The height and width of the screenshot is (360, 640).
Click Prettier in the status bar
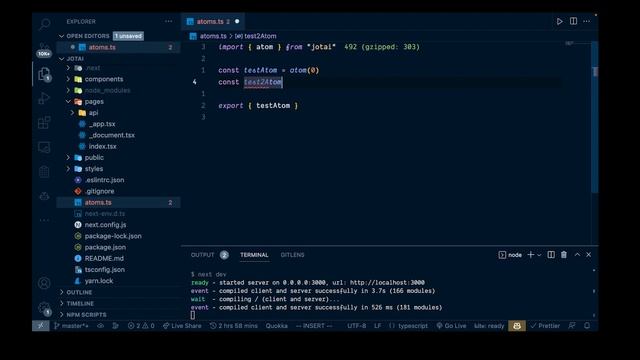[x=545, y=326]
